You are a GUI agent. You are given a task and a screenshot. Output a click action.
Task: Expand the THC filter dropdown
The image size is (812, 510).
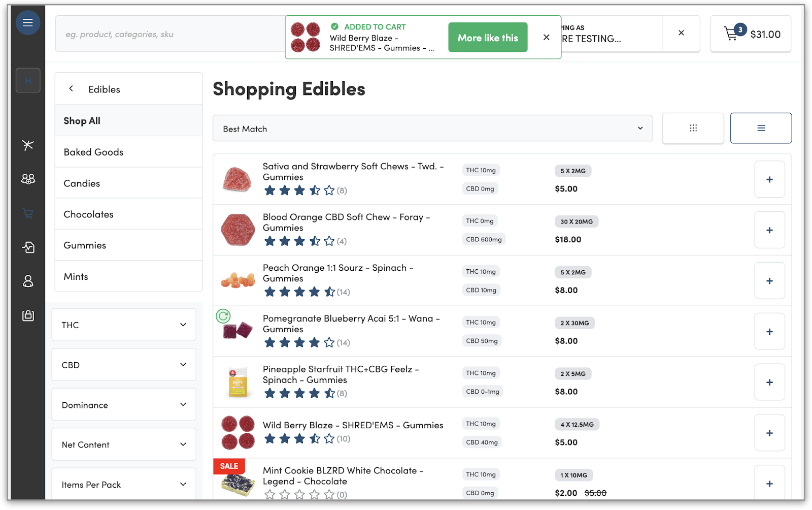(124, 325)
